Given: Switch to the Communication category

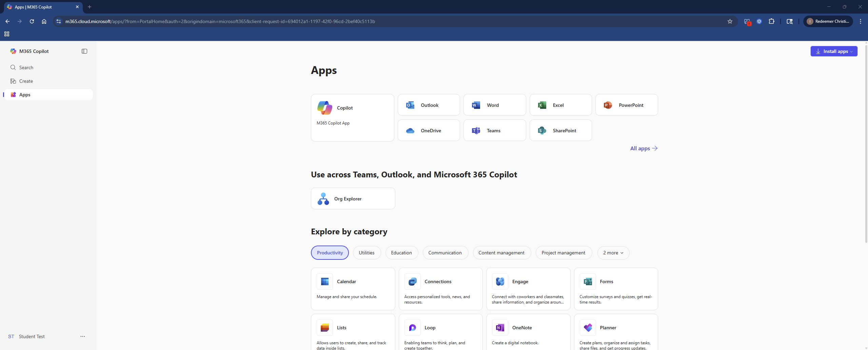Looking at the screenshot, I should coord(445,253).
